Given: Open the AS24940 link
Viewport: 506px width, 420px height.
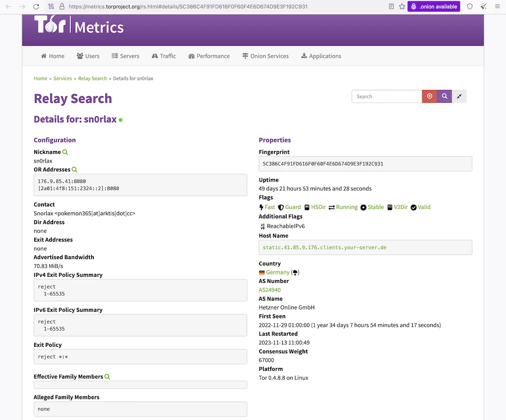Looking at the screenshot, I should pyautogui.click(x=270, y=290).
